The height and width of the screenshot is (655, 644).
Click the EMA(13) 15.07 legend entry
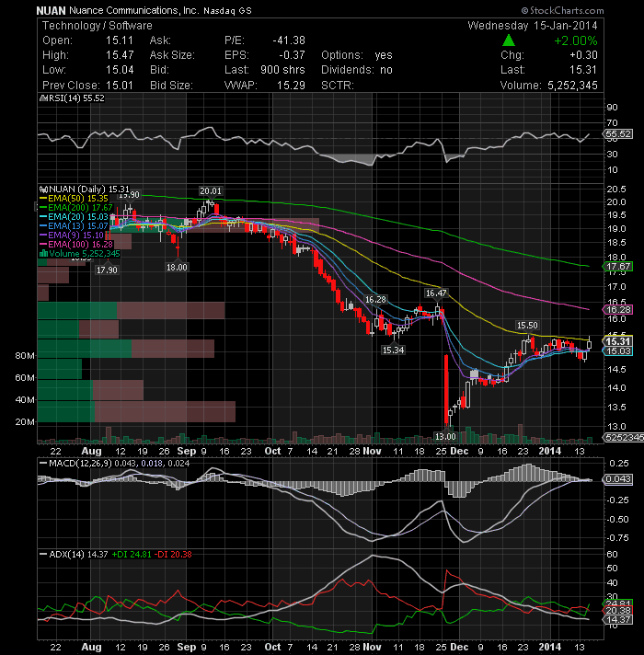[x=74, y=226]
